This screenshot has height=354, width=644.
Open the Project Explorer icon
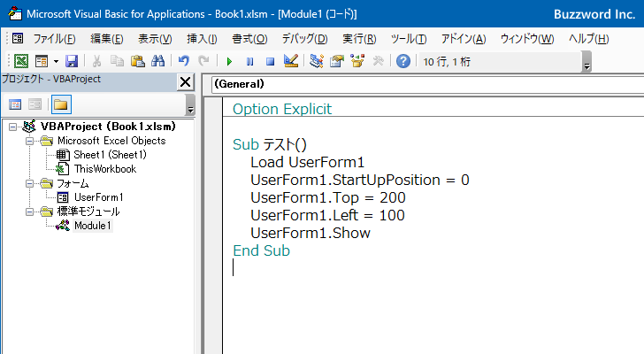tap(317, 61)
